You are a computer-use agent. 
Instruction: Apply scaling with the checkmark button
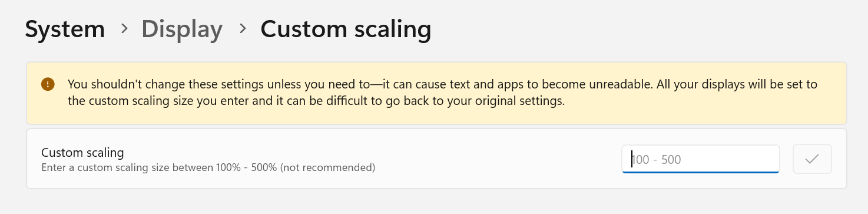[812, 159]
